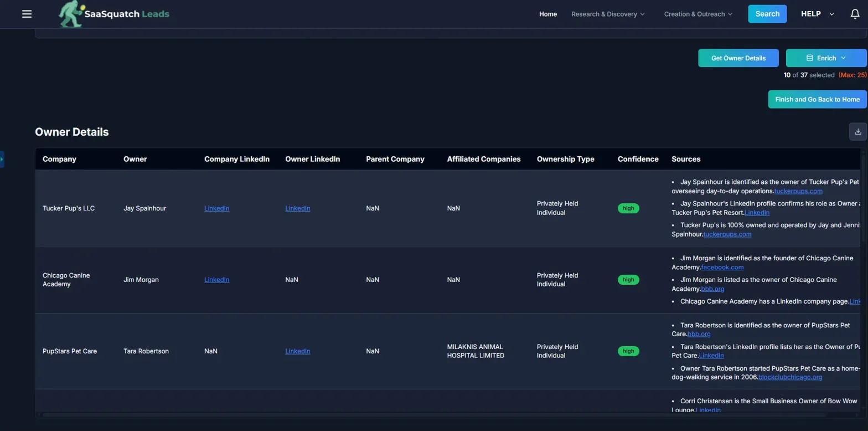This screenshot has height=431, width=868.
Task: Expand the Research & Discovery menu
Action: coord(608,14)
